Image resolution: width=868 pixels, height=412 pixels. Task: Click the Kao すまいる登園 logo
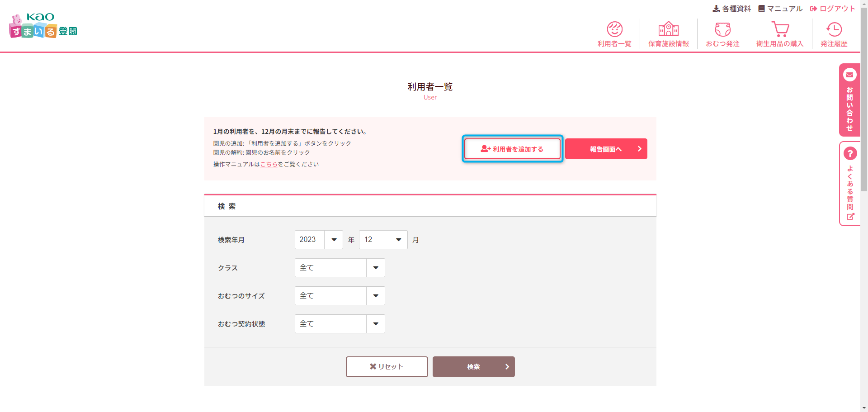point(43,26)
